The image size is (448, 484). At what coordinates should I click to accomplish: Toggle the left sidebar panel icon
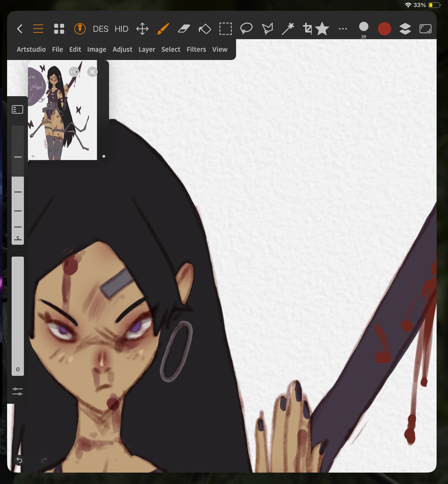tap(18, 109)
